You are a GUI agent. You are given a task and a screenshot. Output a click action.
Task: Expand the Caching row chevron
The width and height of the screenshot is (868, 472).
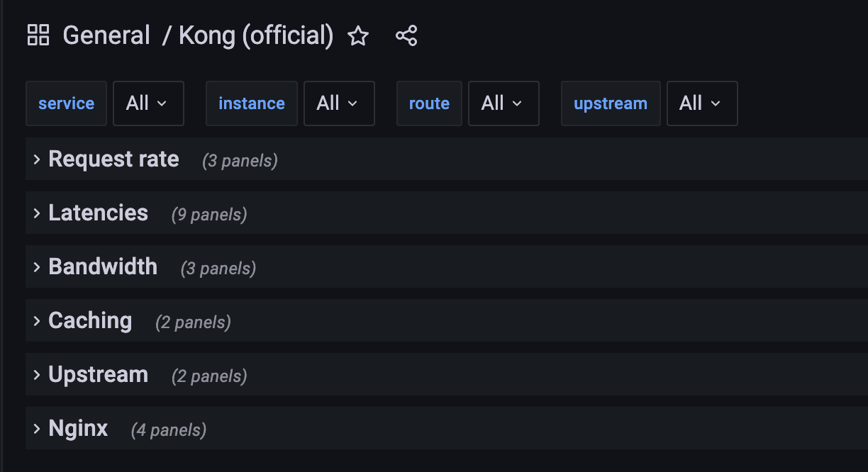pos(37,321)
